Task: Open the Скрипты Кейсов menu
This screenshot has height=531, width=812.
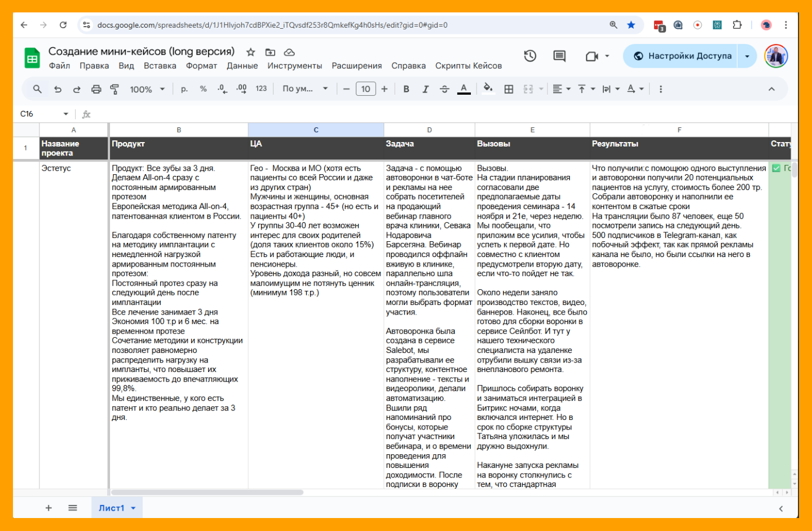Action: pyautogui.click(x=468, y=66)
